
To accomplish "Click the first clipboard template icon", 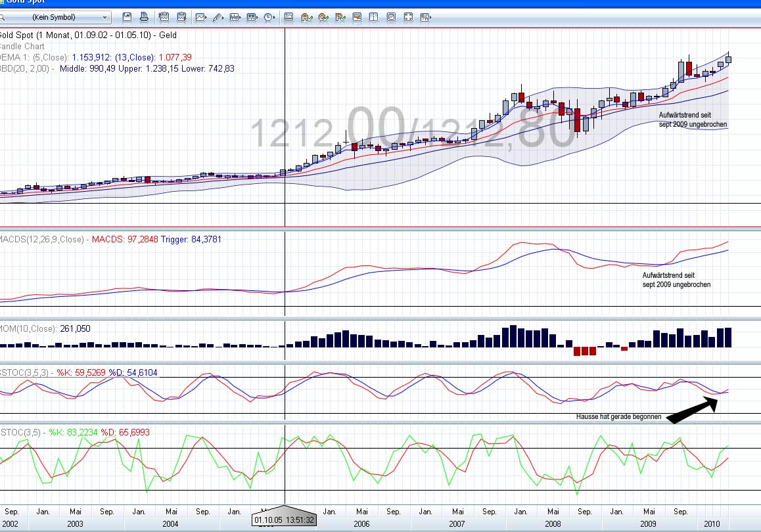I will pos(164,17).
